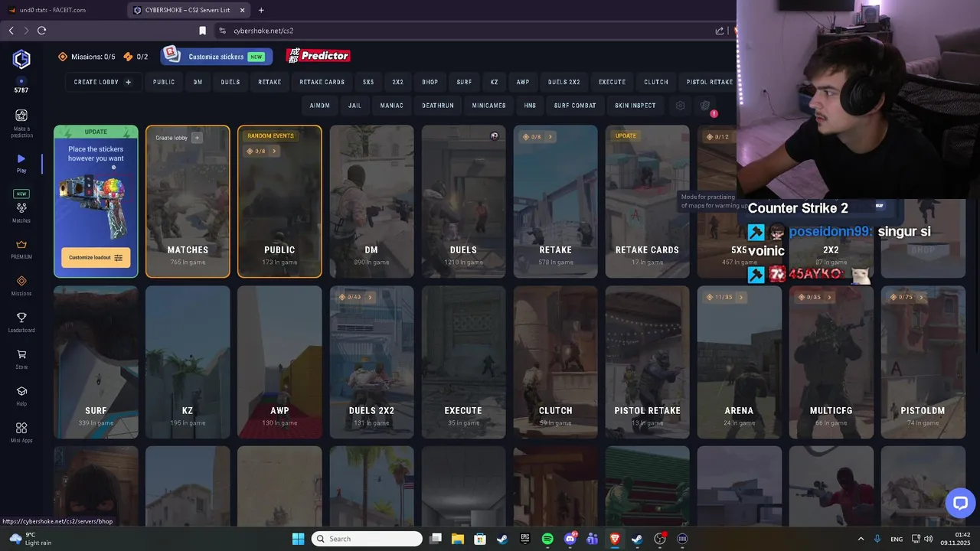
Task: Click the Customize loadout button
Action: pyautogui.click(x=96, y=257)
